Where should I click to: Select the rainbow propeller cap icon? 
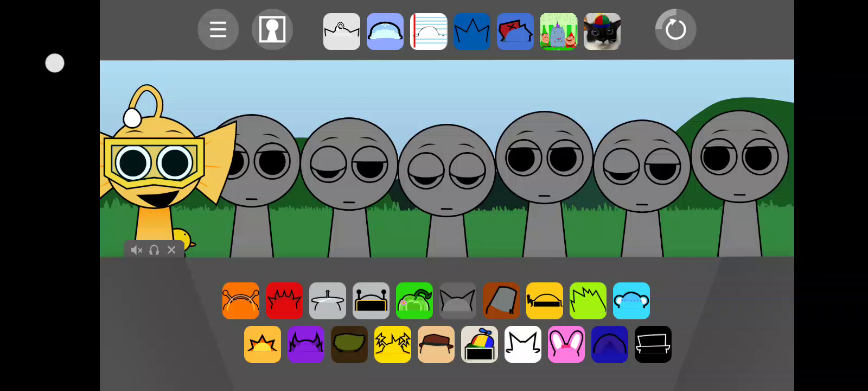480,344
